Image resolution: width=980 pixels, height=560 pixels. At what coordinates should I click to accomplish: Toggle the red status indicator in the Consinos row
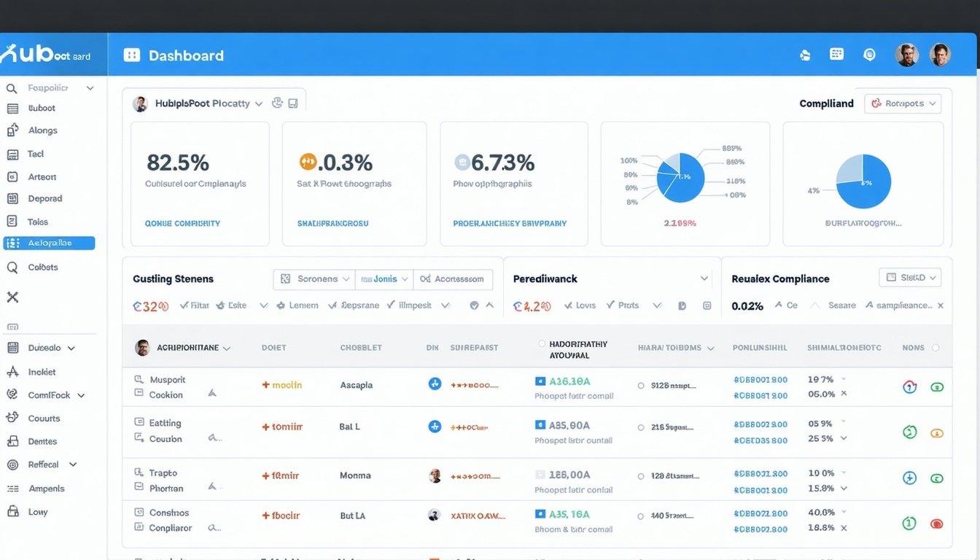(x=937, y=523)
